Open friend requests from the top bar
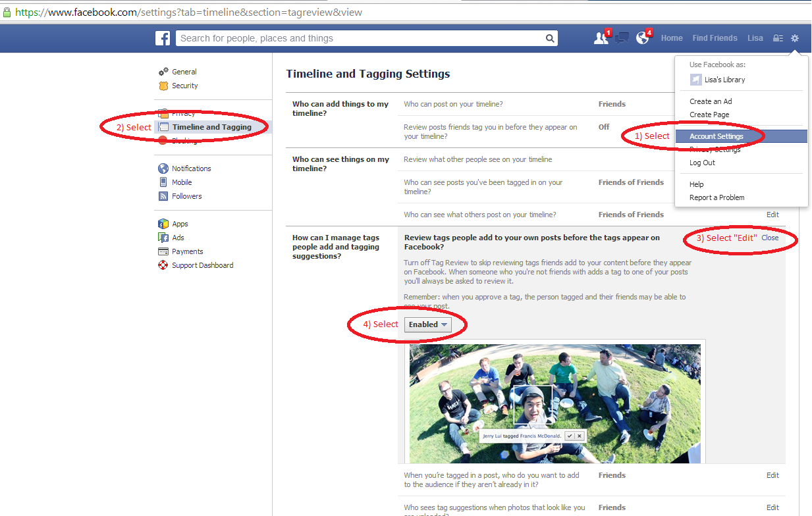The width and height of the screenshot is (812, 516). pos(601,38)
